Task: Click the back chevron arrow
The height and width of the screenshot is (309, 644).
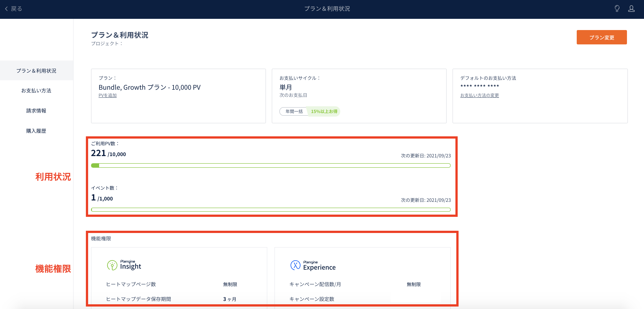Action: click(7, 9)
